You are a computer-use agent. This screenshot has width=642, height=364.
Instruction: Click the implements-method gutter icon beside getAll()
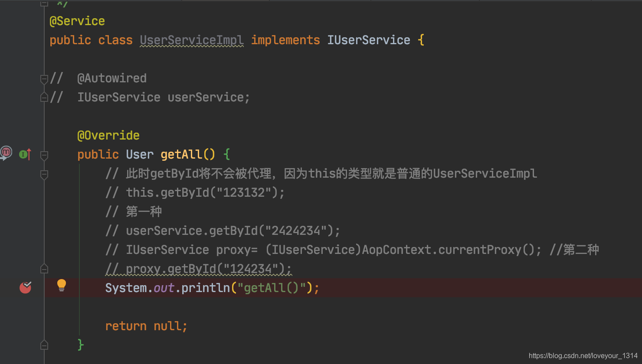pos(25,154)
